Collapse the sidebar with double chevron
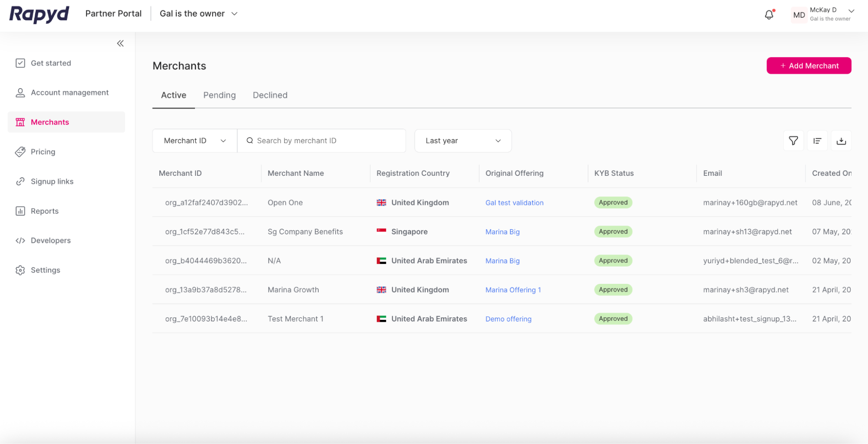 [120, 43]
